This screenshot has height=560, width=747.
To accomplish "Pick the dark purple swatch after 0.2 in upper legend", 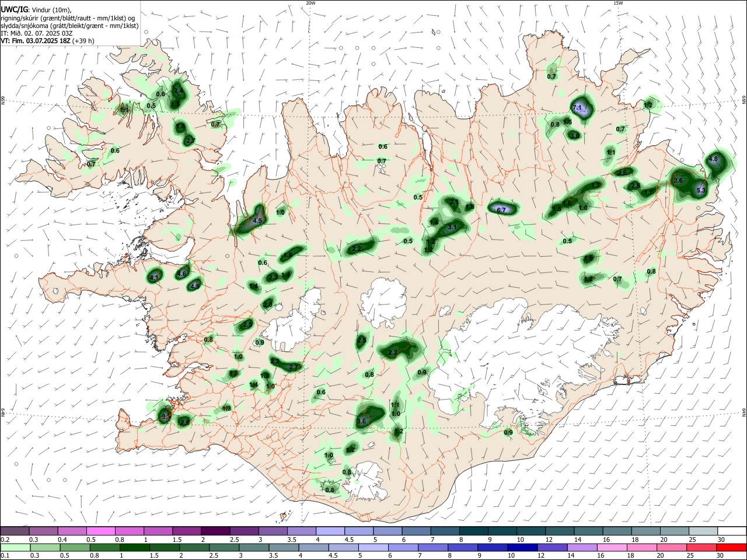I will 15,531.
